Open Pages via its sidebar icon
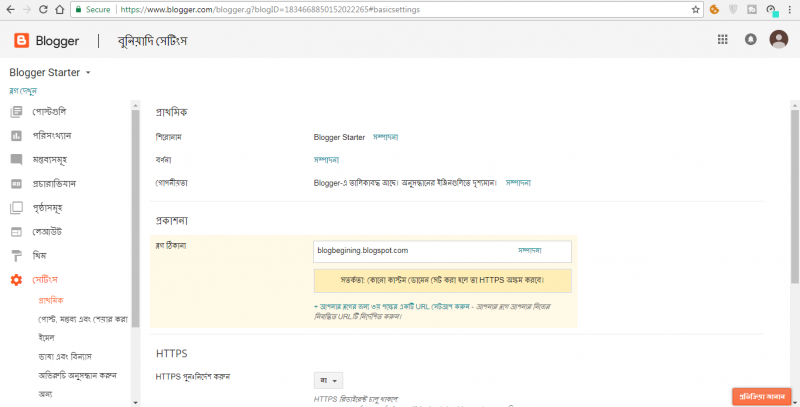Viewport: 800px width, 407px height. click(16, 208)
